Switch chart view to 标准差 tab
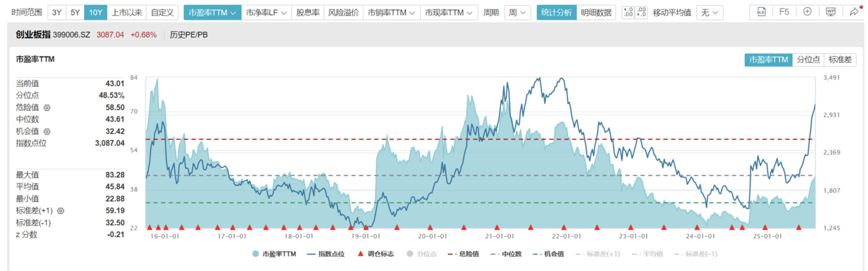868x271 pixels. click(840, 60)
